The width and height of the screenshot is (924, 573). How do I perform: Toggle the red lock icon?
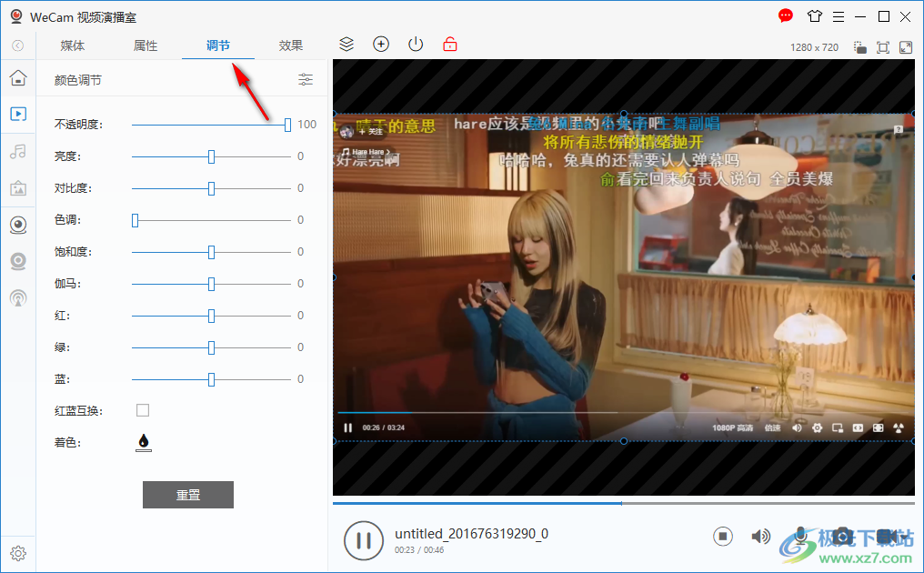pyautogui.click(x=450, y=45)
